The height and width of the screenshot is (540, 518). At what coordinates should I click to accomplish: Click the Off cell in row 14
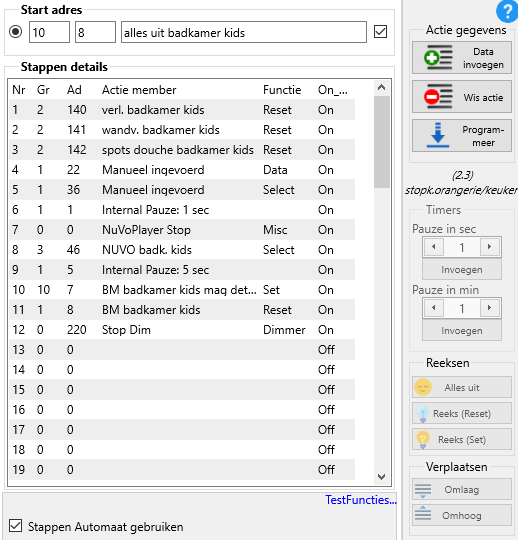coord(326,370)
